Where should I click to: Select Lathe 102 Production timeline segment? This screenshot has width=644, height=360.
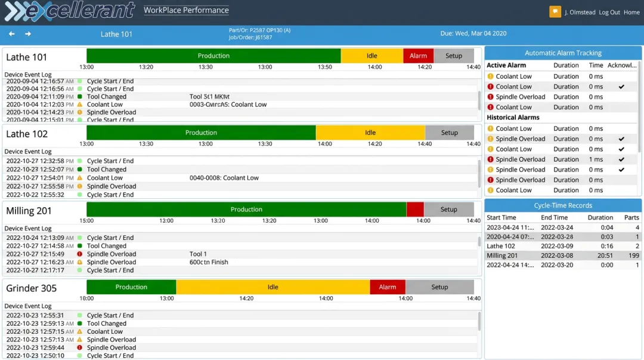[201, 133]
